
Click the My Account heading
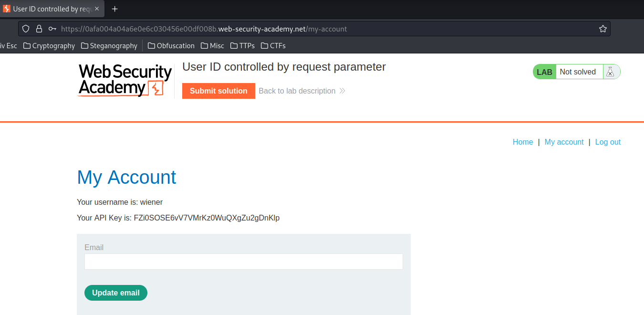[126, 177]
